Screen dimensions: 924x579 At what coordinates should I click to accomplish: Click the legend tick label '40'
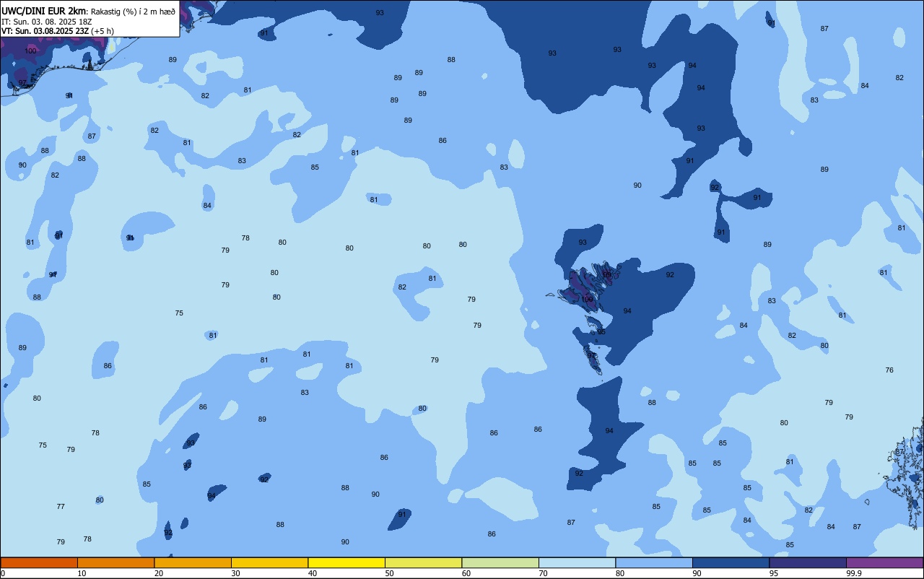point(313,573)
